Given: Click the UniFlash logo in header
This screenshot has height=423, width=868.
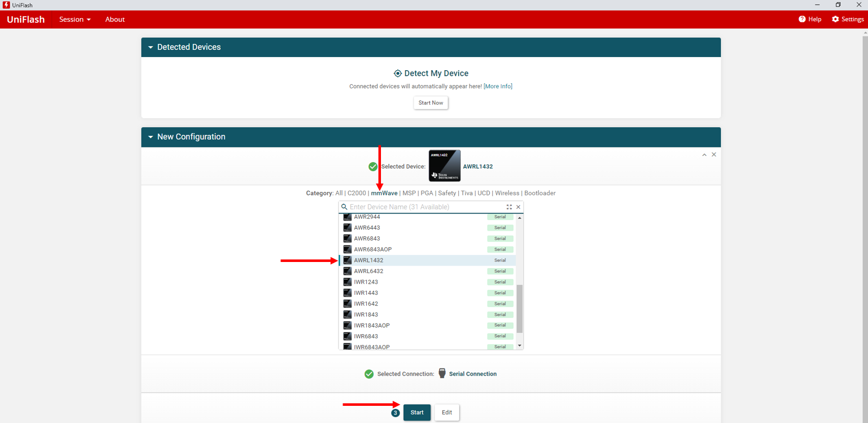Looking at the screenshot, I should tap(26, 19).
